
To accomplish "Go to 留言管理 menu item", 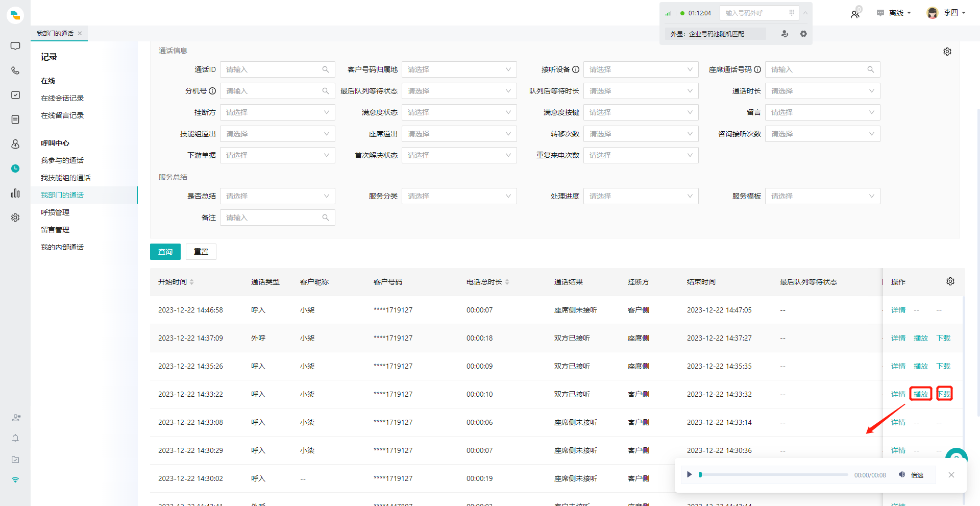I will (x=55, y=230).
